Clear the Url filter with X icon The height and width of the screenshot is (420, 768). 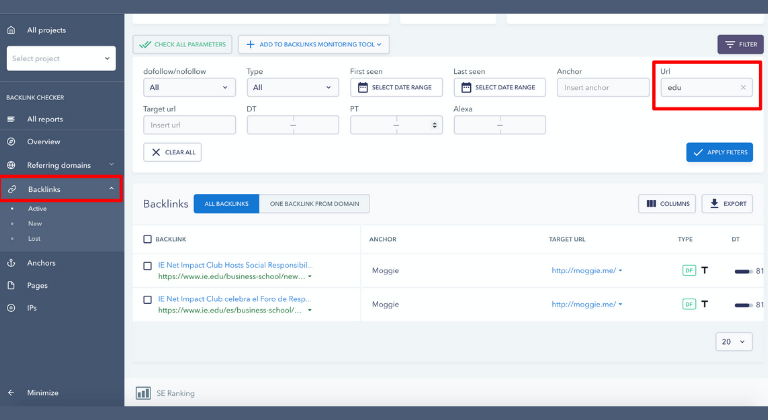(x=742, y=88)
